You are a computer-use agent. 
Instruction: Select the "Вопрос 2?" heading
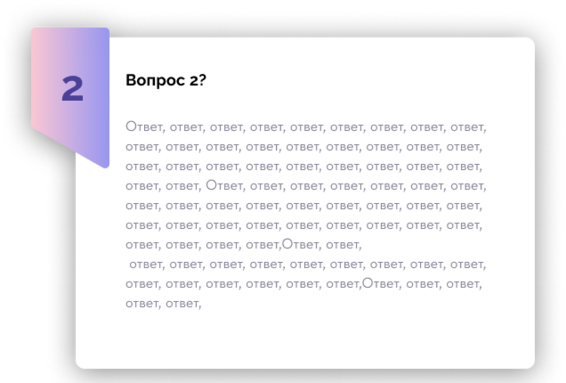[x=166, y=80]
